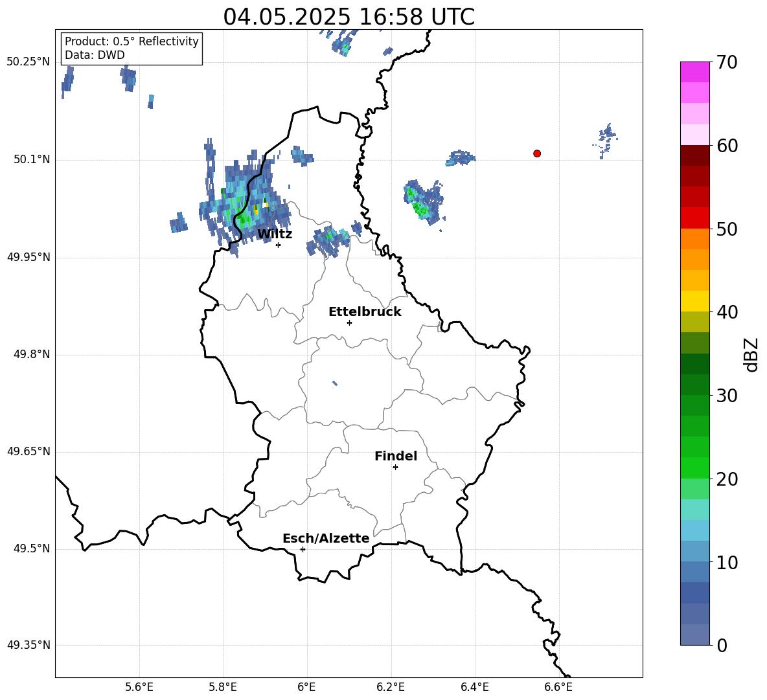Click the red dot marker on the map
Viewport: 767px width, 700px height.
point(537,153)
